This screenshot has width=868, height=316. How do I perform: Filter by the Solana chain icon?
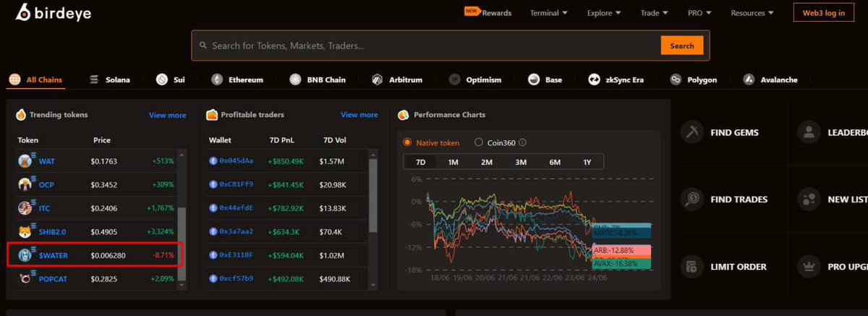[x=93, y=80]
